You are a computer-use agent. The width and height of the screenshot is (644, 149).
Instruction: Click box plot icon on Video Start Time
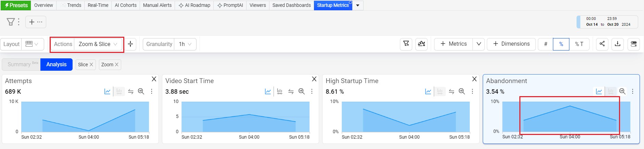tap(279, 91)
